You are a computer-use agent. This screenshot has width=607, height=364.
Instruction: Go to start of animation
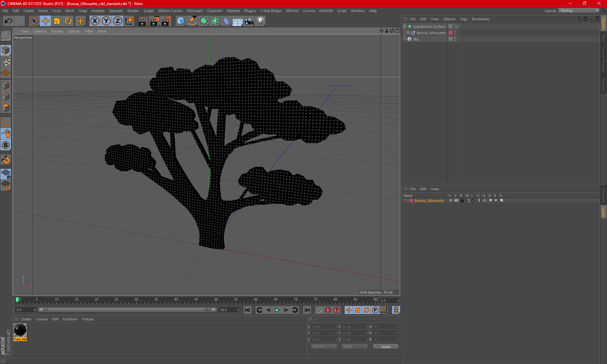tap(248, 310)
